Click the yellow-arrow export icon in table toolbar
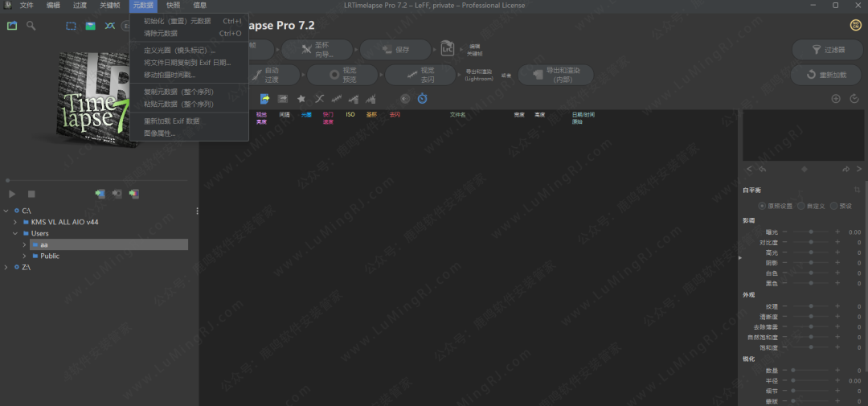This screenshot has width=868, height=406. (x=264, y=99)
